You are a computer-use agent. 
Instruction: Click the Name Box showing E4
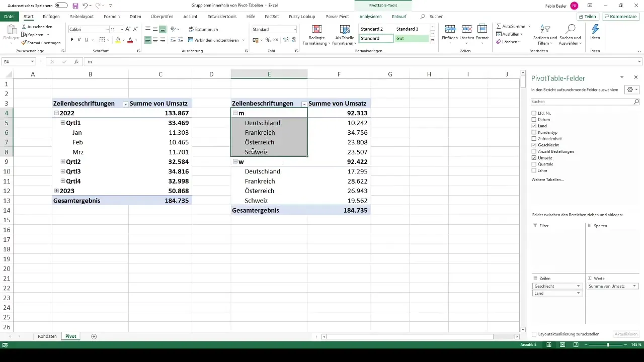click(18, 62)
